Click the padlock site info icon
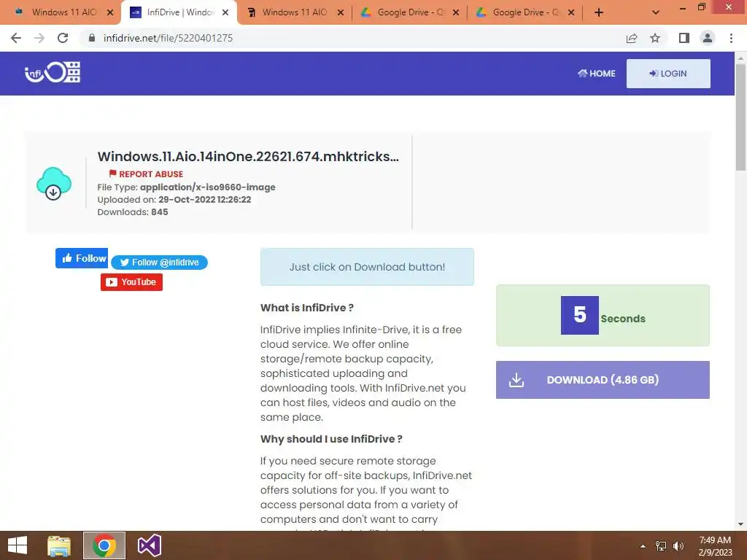Image resolution: width=747 pixels, height=560 pixels. (x=92, y=38)
